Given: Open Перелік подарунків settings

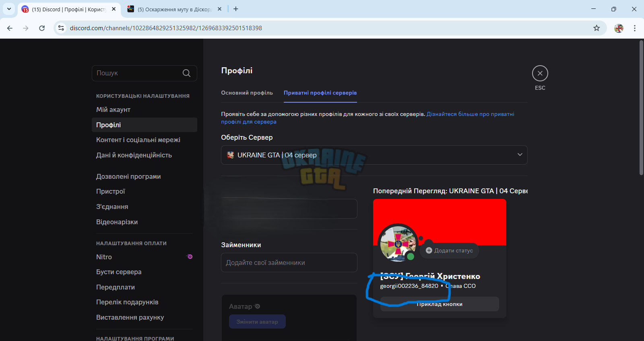Looking at the screenshot, I should (x=144, y=302).
